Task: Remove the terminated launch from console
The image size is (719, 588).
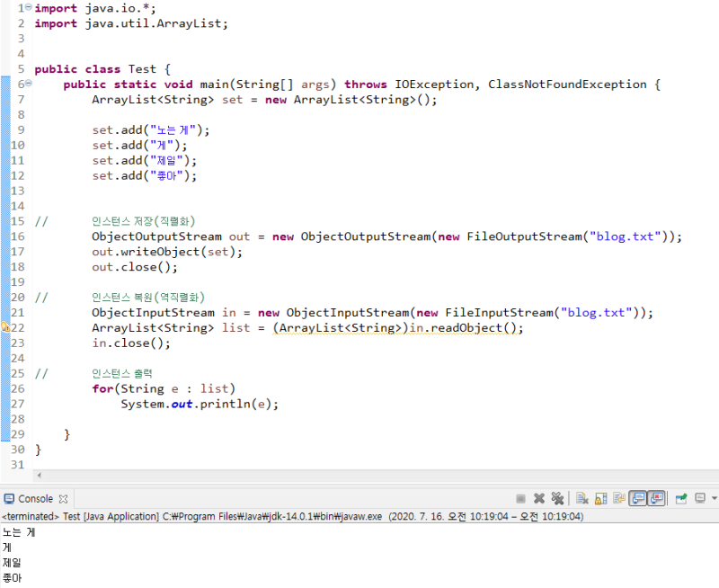Action: click(539, 498)
